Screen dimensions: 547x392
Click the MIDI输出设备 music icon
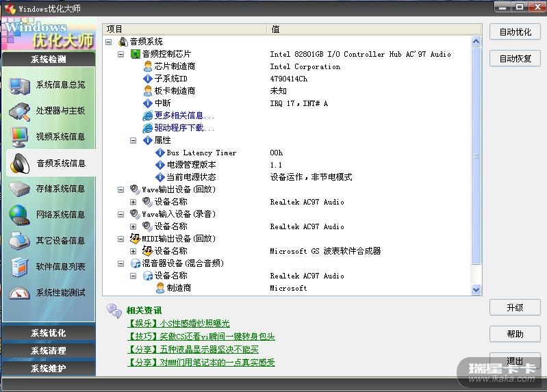point(135,239)
